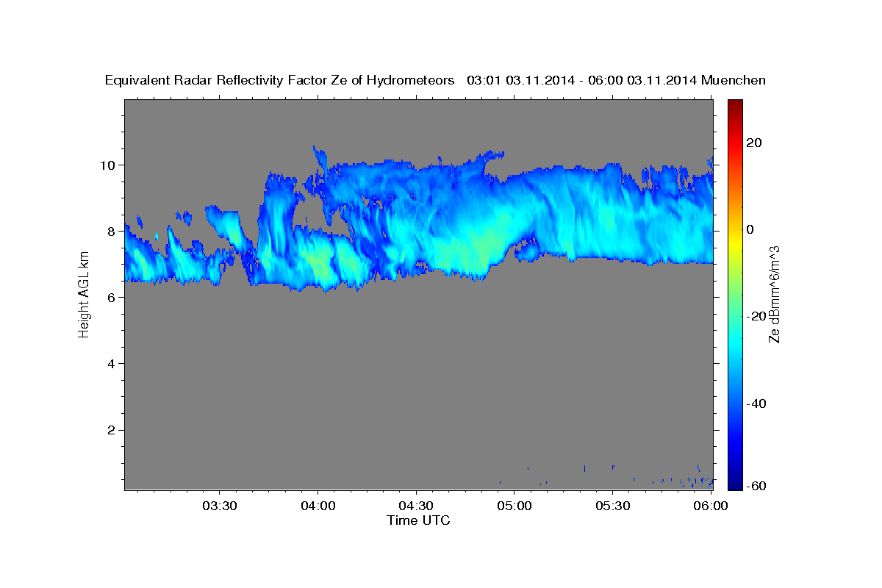Click the 'Height AGL km' y-axis label
The image size is (882, 588).
(84, 295)
